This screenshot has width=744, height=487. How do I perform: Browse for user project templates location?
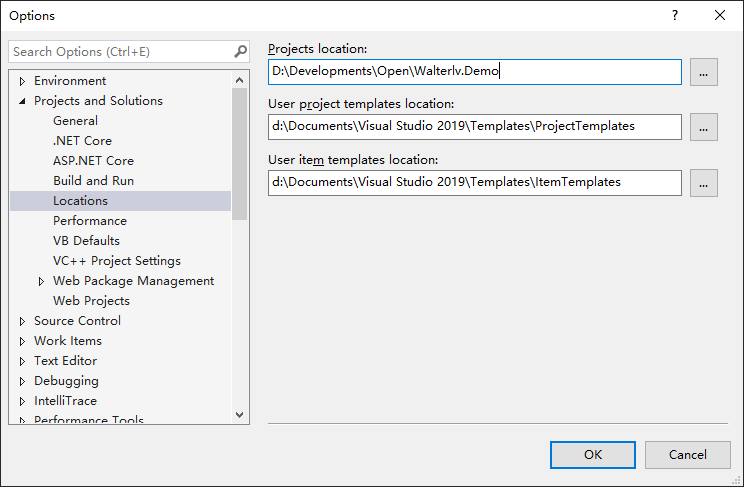pos(704,127)
